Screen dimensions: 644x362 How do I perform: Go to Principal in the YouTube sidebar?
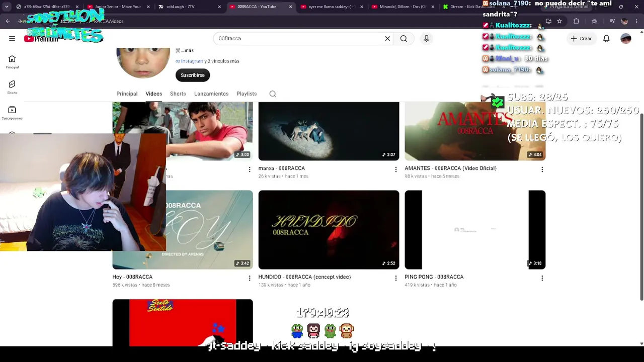tap(12, 62)
